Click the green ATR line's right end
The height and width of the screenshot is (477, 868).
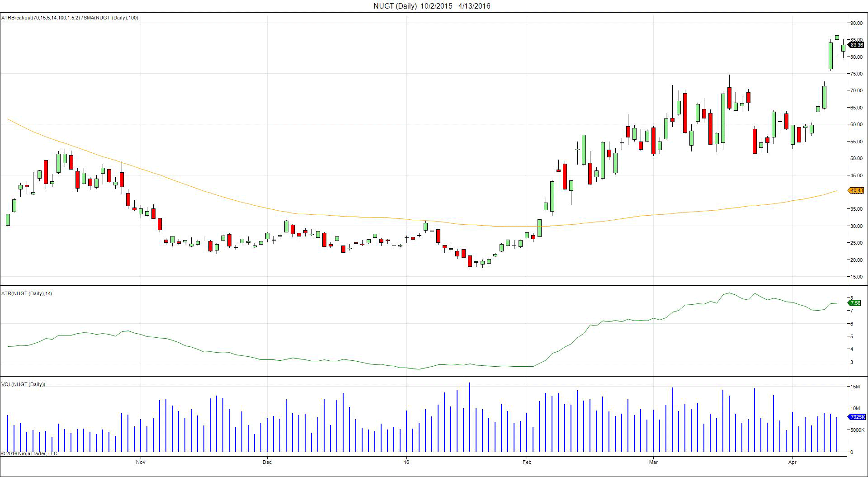coord(836,303)
